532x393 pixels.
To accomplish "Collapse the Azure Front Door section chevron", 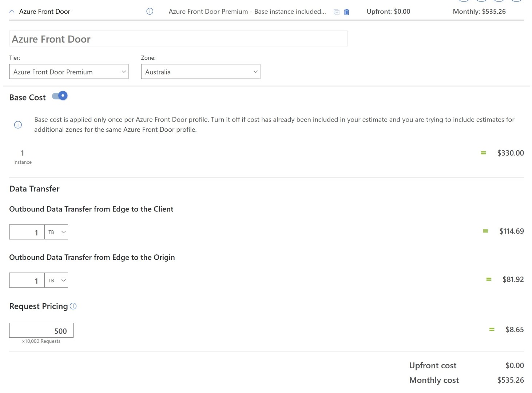I will [12, 11].
